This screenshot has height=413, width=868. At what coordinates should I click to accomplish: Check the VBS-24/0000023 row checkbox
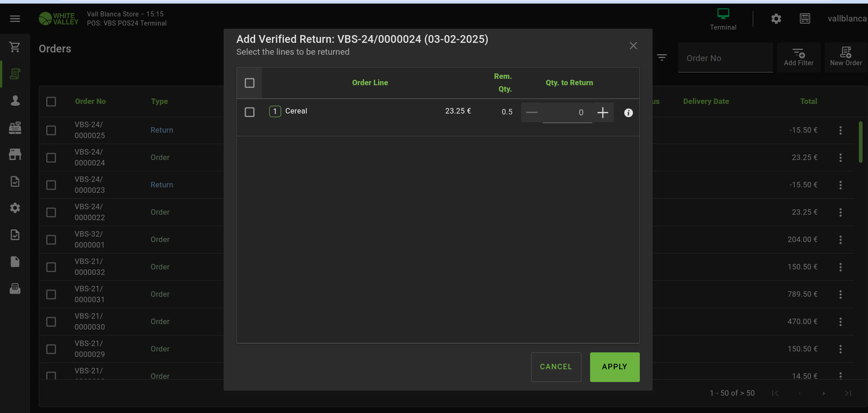[x=51, y=185]
